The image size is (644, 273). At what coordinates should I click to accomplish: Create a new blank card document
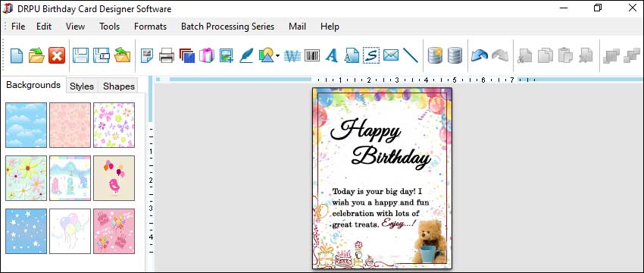[x=17, y=55]
